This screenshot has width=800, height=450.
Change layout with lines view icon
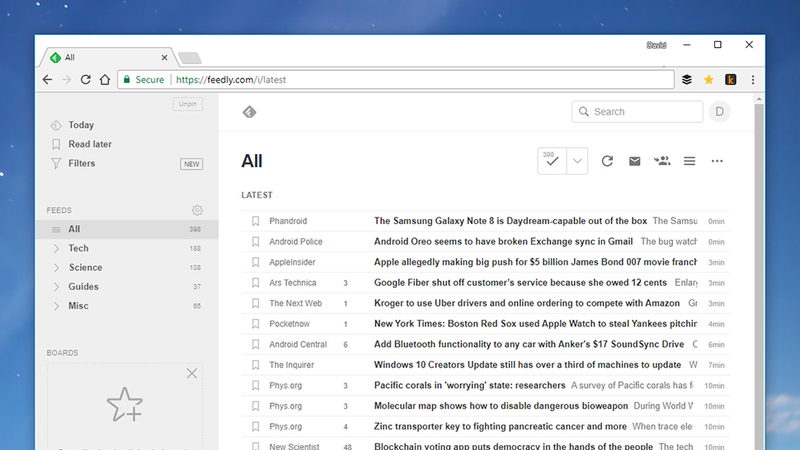[x=689, y=161]
